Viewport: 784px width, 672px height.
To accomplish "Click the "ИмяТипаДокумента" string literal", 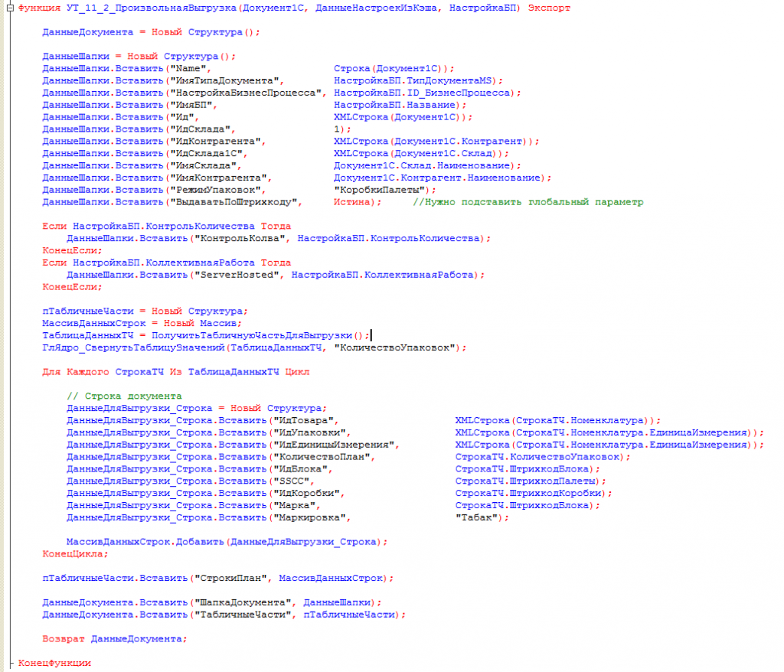I will click(224, 81).
